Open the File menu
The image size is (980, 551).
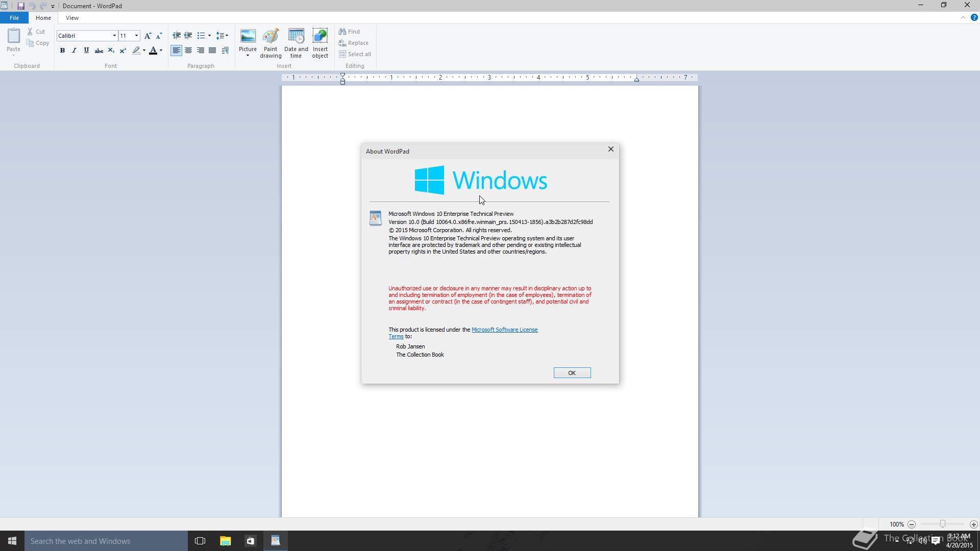tap(14, 18)
